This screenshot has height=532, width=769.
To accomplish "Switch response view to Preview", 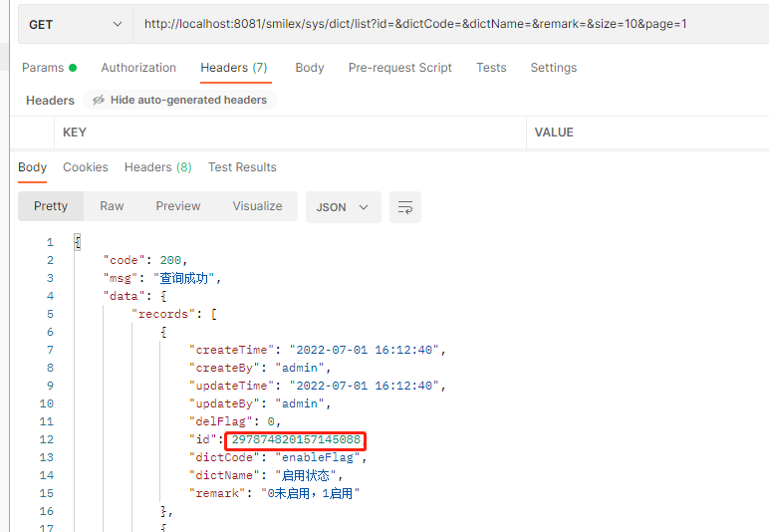I will (x=178, y=206).
